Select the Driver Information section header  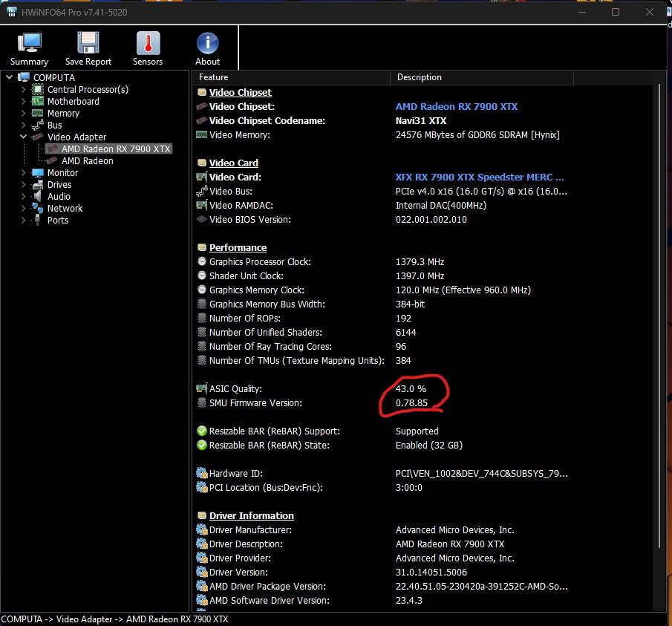[x=252, y=516]
